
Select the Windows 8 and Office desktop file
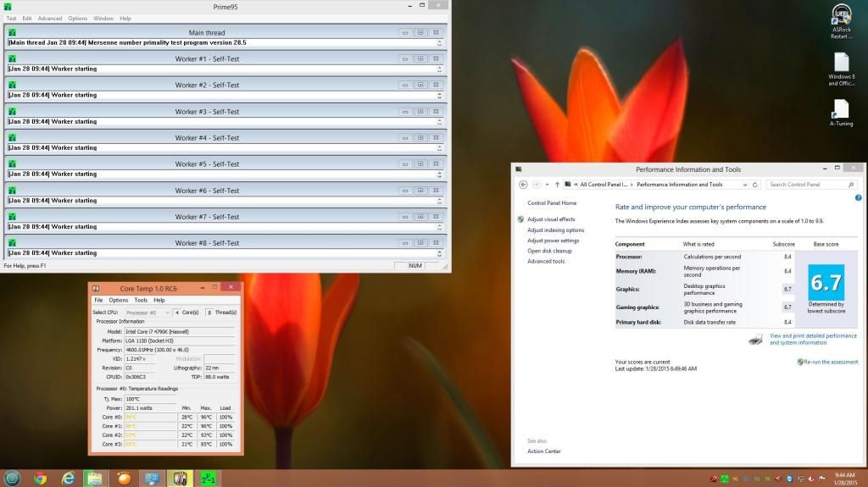[x=842, y=69]
